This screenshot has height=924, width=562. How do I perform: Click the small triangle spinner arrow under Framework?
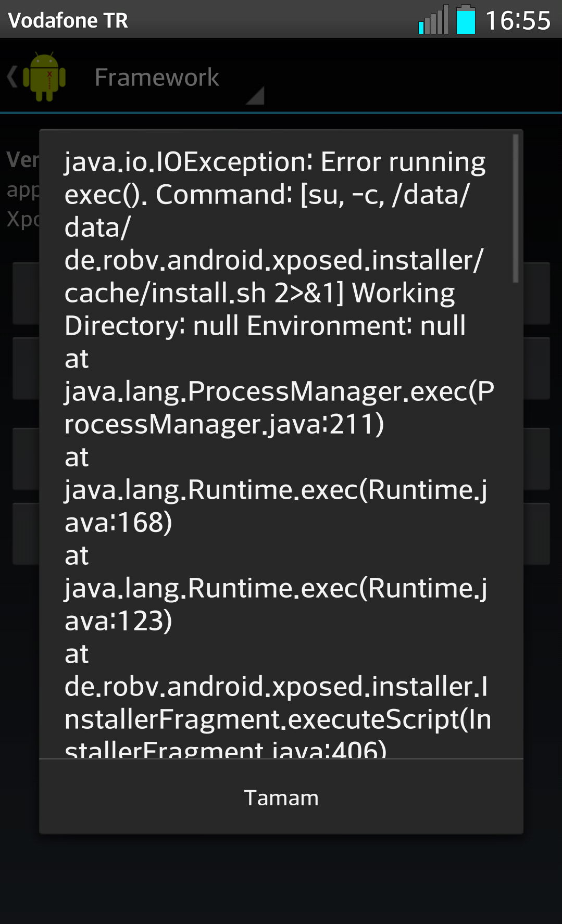[256, 96]
